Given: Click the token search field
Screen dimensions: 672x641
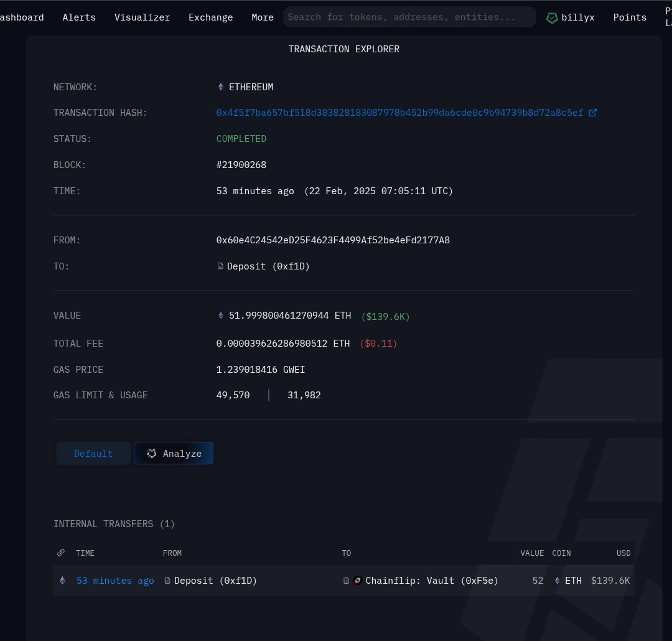Looking at the screenshot, I should click(x=409, y=17).
